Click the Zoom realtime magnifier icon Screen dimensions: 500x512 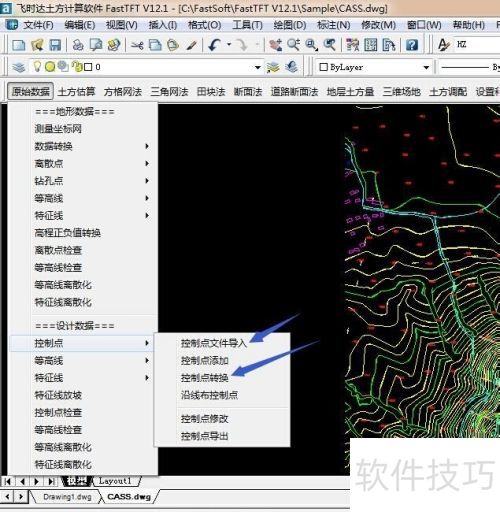point(293,45)
